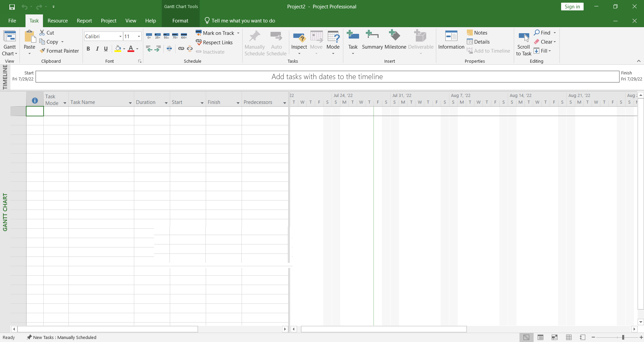644x342 pixels.
Task: Adjust the zoom slider in status bar
Action: 623,337
